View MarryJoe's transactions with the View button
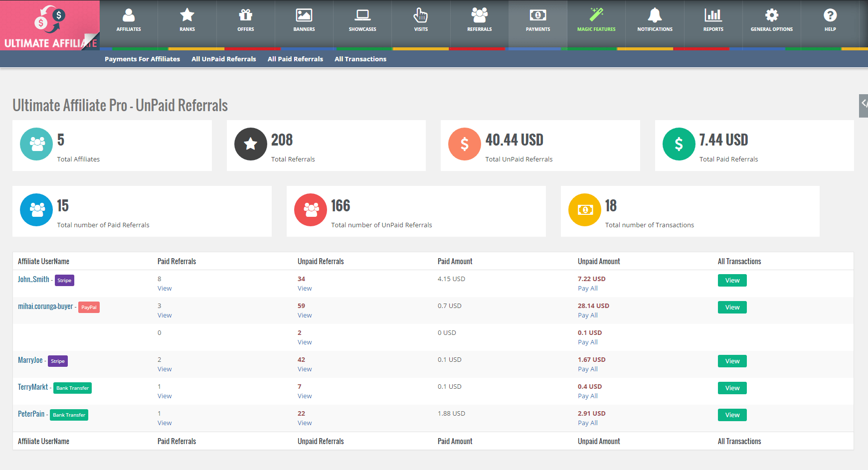Screen dimensions: 868x470 pyautogui.click(x=731, y=361)
